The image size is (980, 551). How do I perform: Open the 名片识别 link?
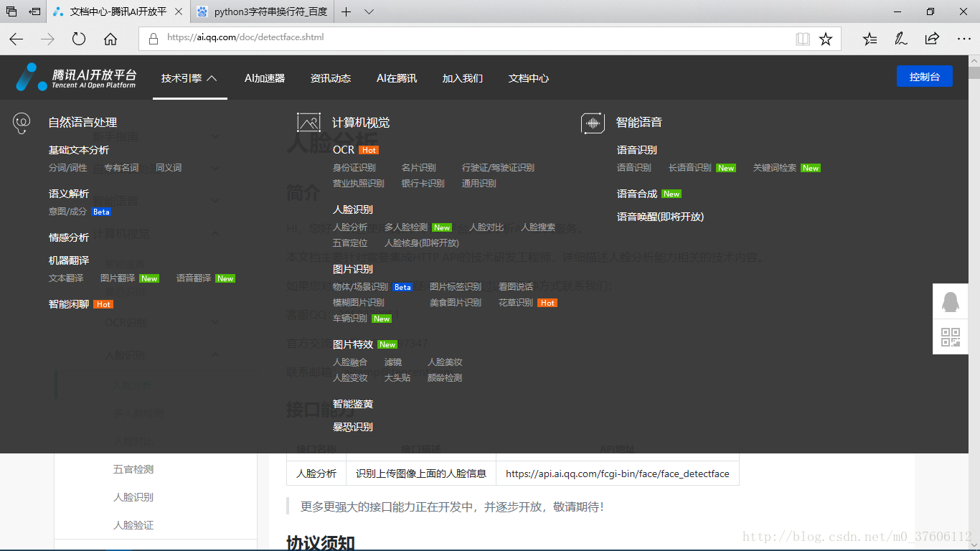pos(419,168)
